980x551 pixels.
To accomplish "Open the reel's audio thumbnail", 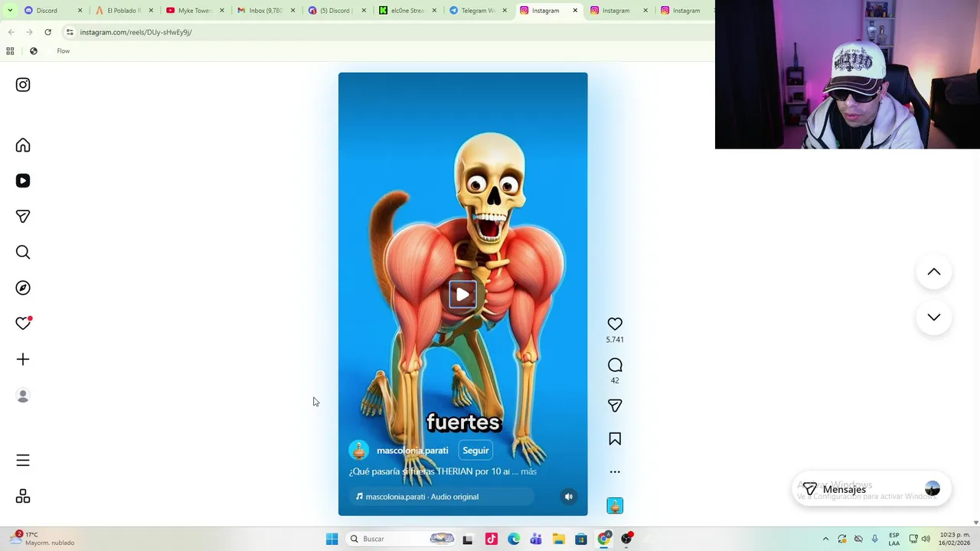I will click(x=615, y=506).
